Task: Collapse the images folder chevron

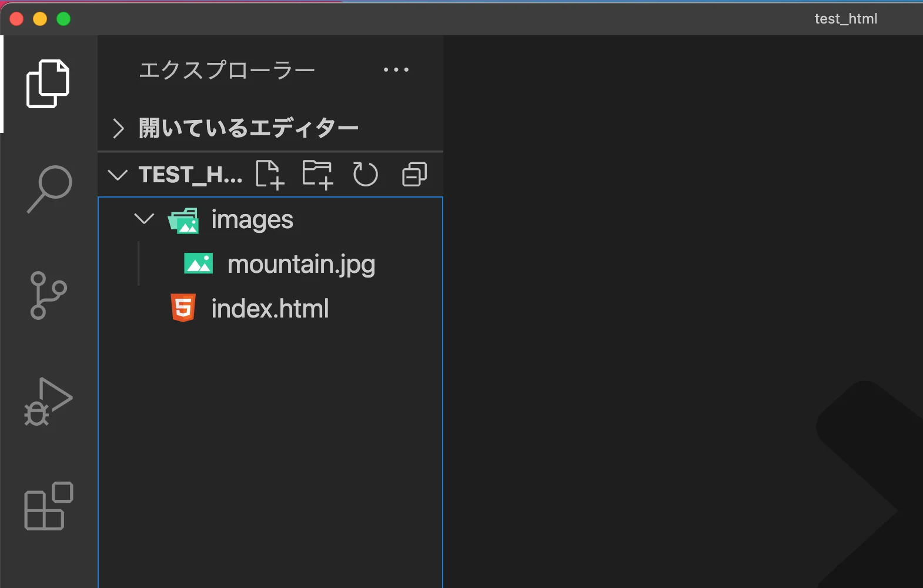Action: point(144,219)
